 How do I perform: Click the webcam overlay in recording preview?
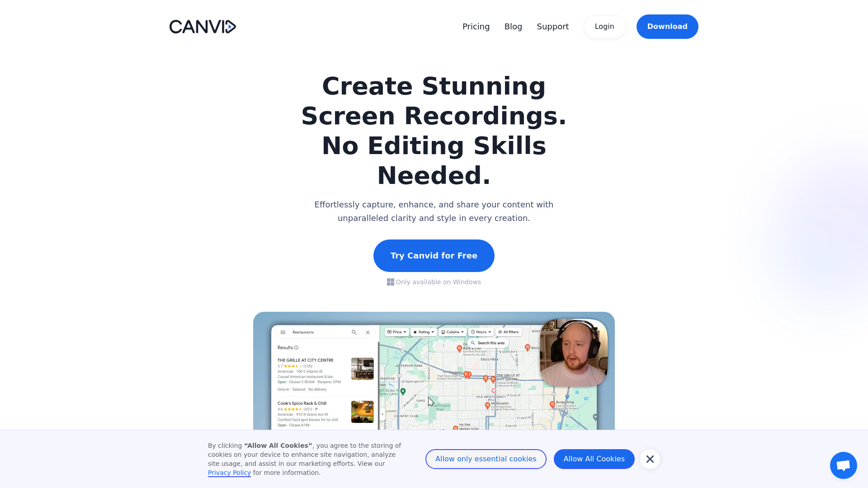click(572, 357)
